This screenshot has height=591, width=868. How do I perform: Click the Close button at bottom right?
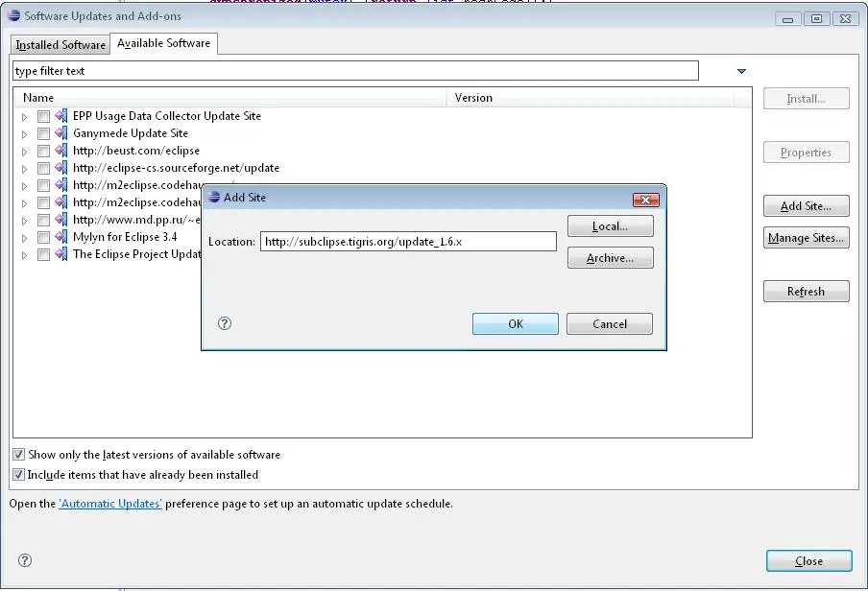(x=808, y=561)
